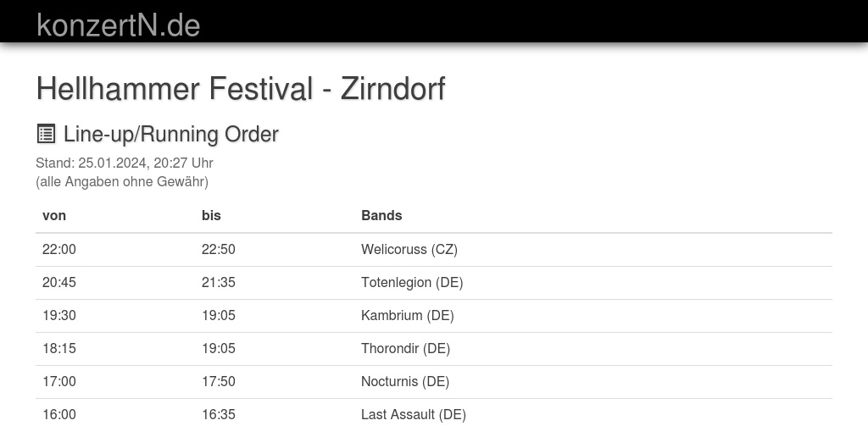This screenshot has width=868, height=448.
Task: Click the Stand: 25.01.2024 timestamp text
Action: tap(124, 163)
